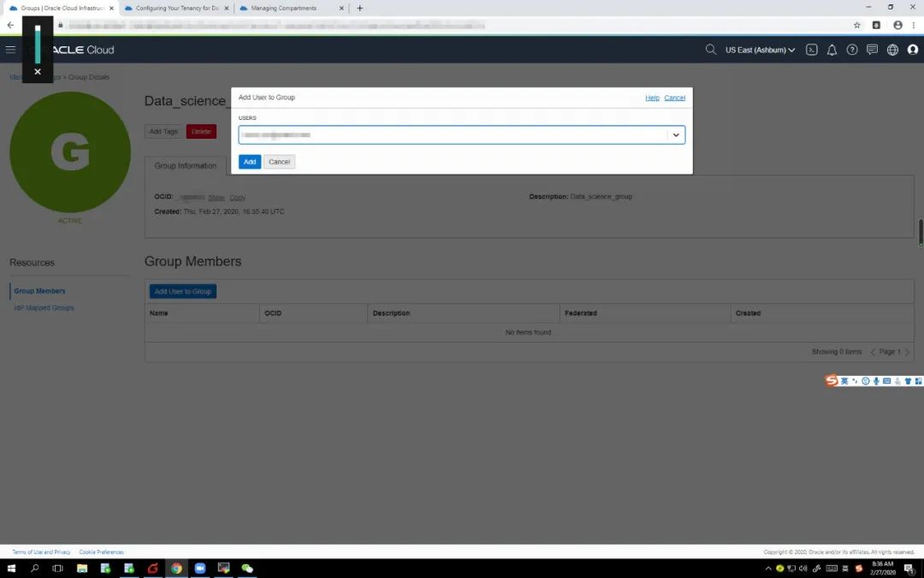Switch to Configuring Your Tenancy browser tab
924x578 pixels.
point(176,9)
